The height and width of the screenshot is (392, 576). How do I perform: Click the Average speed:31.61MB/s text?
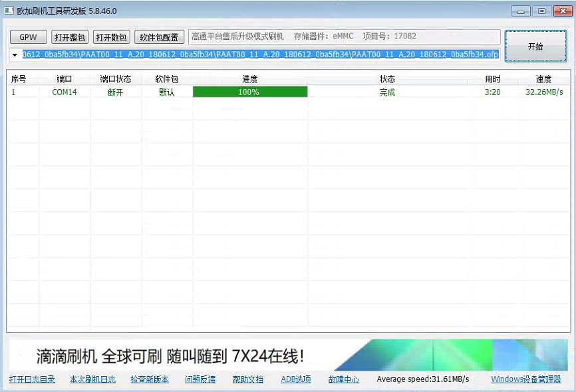pos(423,379)
